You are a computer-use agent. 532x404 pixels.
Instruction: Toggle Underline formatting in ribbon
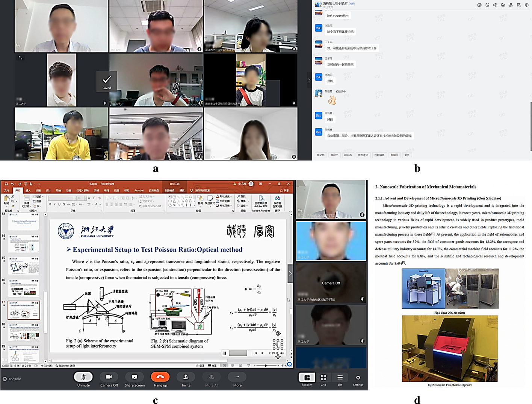pos(59,204)
